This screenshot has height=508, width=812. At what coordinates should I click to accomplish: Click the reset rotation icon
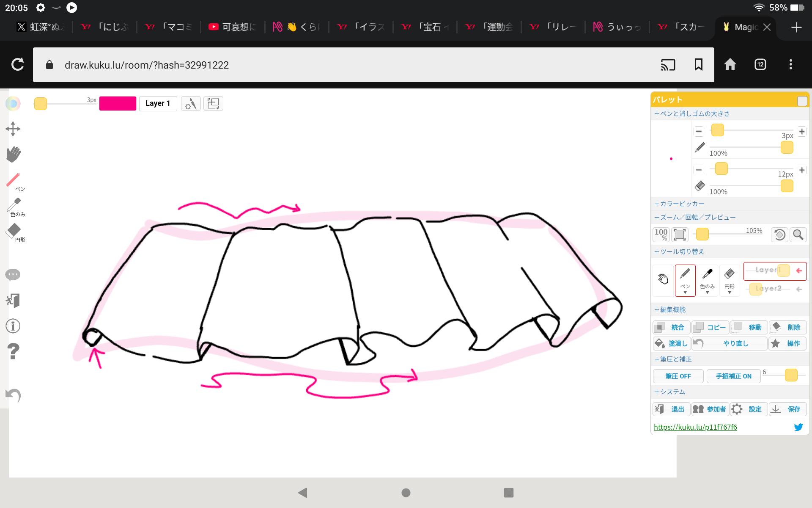click(779, 235)
